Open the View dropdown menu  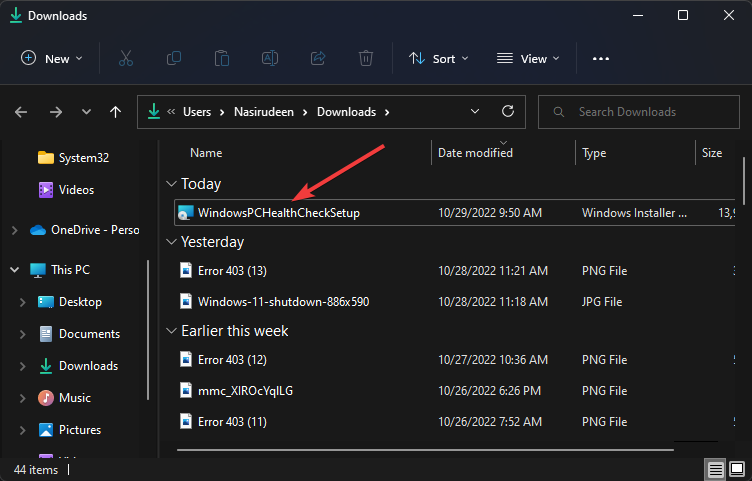click(528, 59)
